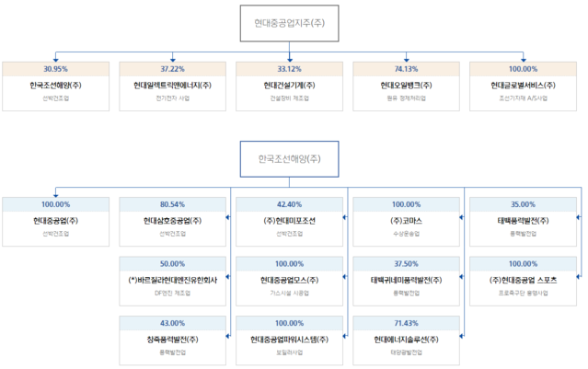Screen dimensions: 588x369
Task: Click the 100.00% above 현대중공업모스(주)
Action: [289, 263]
